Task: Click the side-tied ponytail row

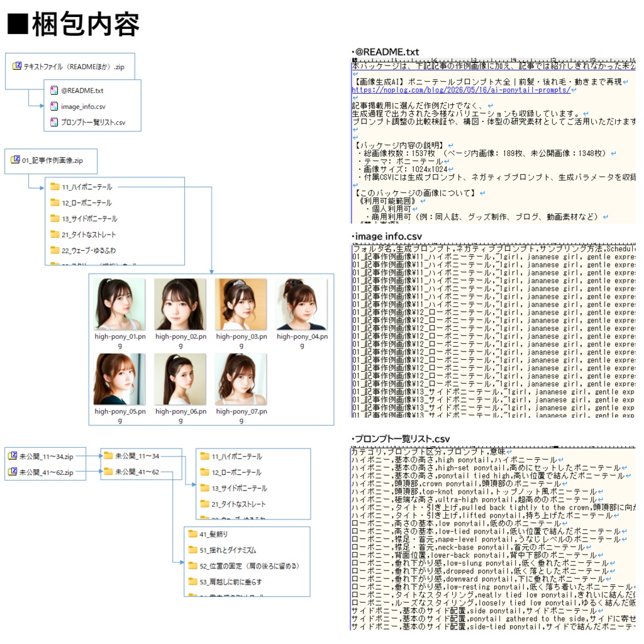Action: click(493, 627)
